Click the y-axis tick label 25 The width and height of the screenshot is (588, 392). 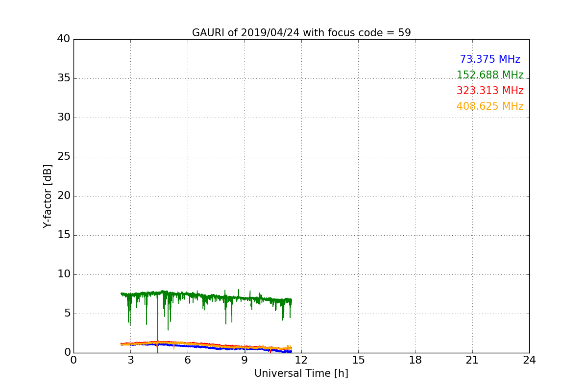64,157
